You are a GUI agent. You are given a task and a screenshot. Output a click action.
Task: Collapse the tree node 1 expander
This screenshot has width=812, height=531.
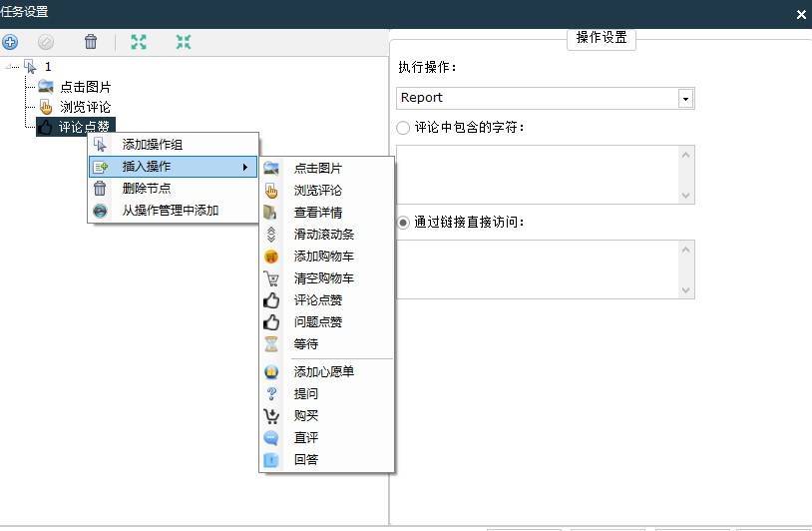click(8, 66)
